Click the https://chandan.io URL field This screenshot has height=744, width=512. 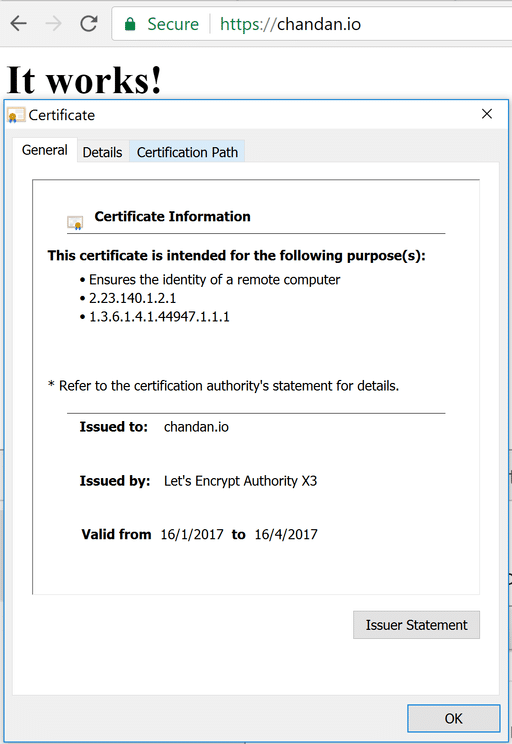coord(290,24)
